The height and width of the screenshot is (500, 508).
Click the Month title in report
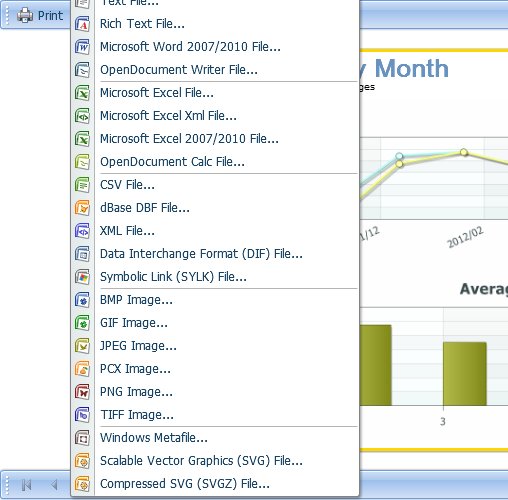click(412, 69)
